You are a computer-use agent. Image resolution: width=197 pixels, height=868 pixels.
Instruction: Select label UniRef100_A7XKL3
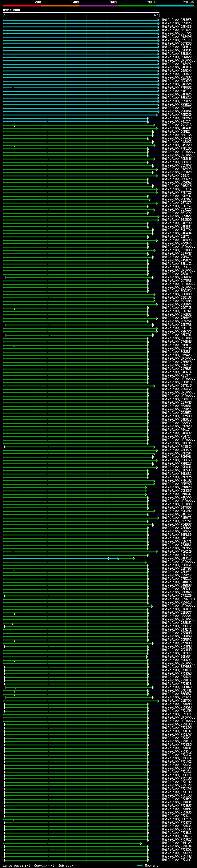tap(177, 741)
